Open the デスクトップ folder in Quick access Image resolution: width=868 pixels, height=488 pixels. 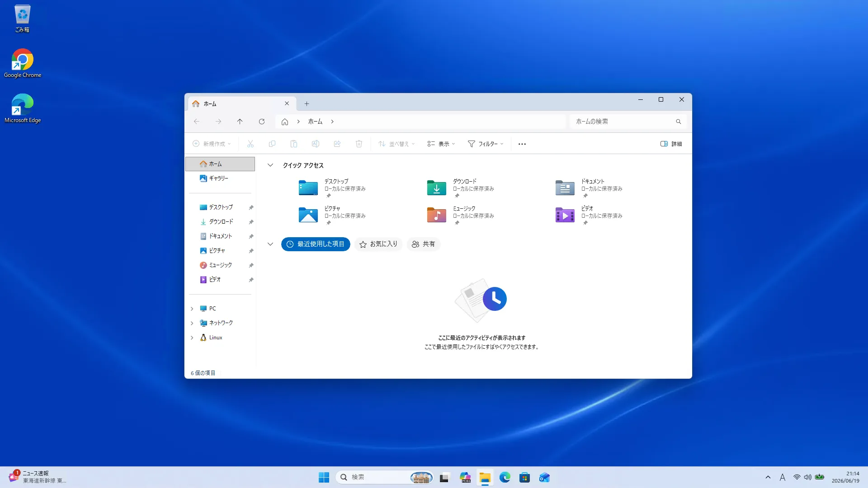coord(332,188)
